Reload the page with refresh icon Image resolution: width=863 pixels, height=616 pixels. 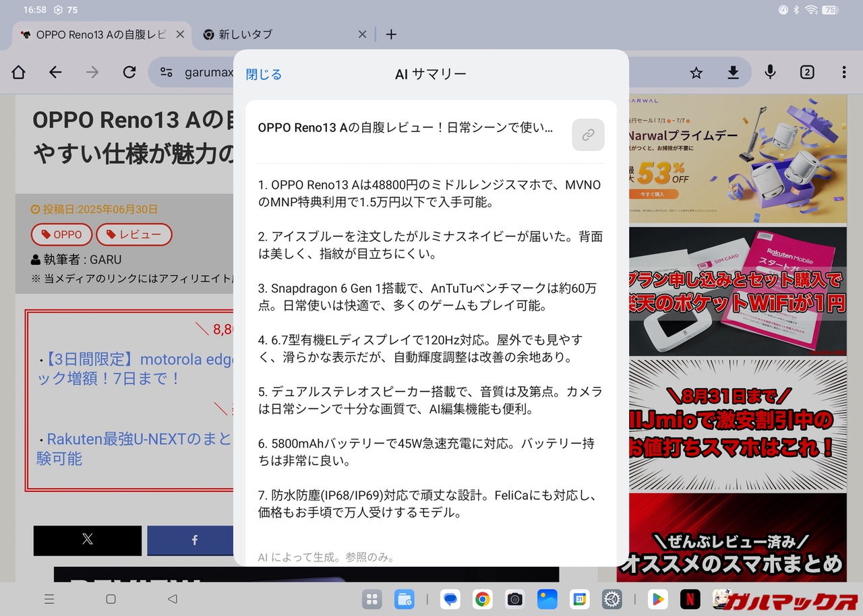click(x=129, y=72)
